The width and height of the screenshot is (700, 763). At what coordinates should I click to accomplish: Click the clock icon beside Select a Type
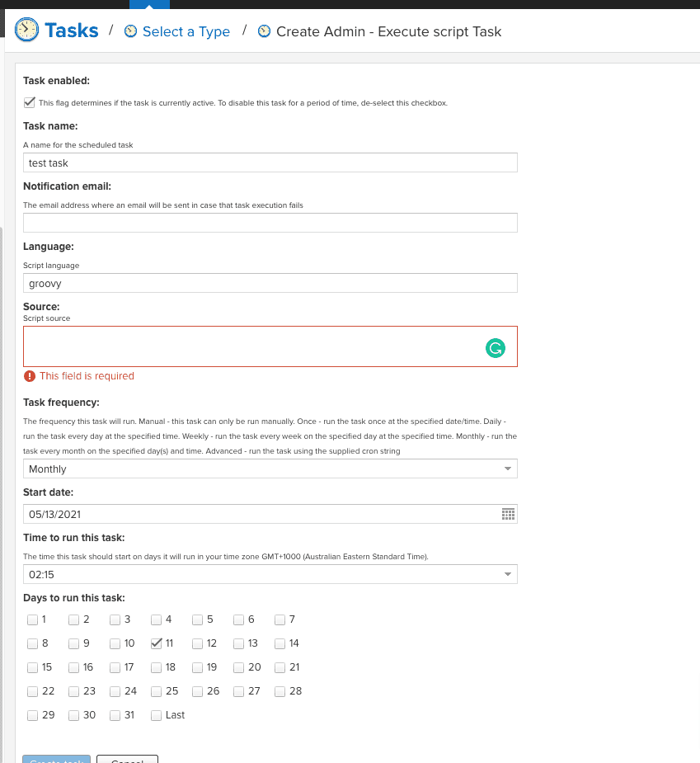click(x=130, y=31)
